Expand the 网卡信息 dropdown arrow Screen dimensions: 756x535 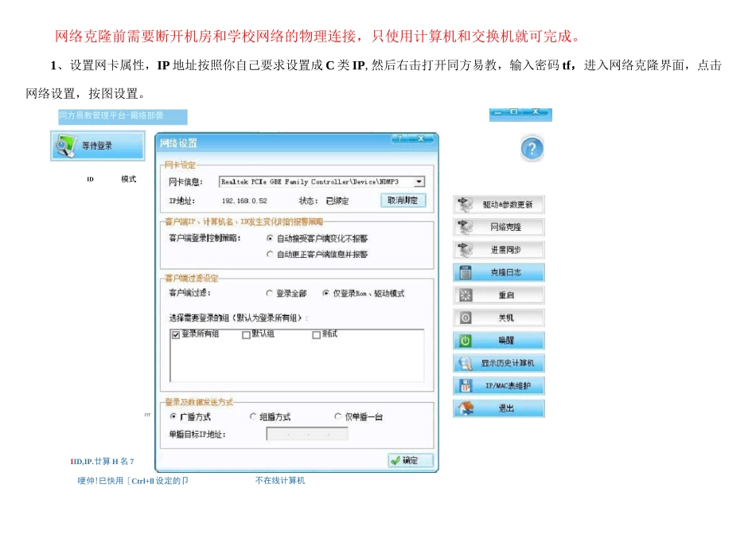point(419,182)
